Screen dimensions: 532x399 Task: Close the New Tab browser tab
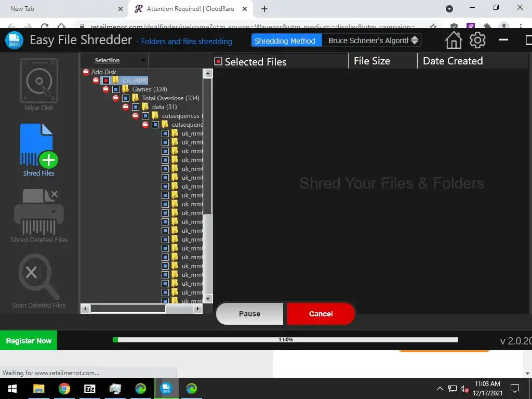point(121,9)
